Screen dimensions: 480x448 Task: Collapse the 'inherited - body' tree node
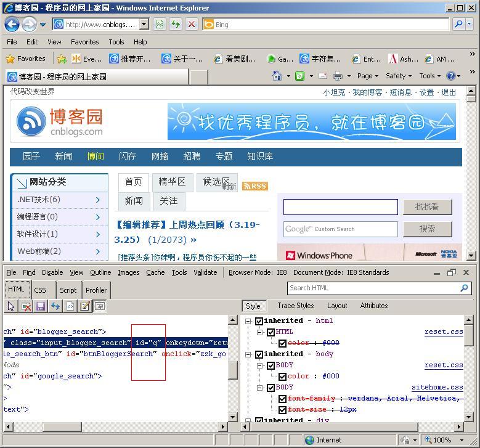pyautogui.click(x=248, y=354)
